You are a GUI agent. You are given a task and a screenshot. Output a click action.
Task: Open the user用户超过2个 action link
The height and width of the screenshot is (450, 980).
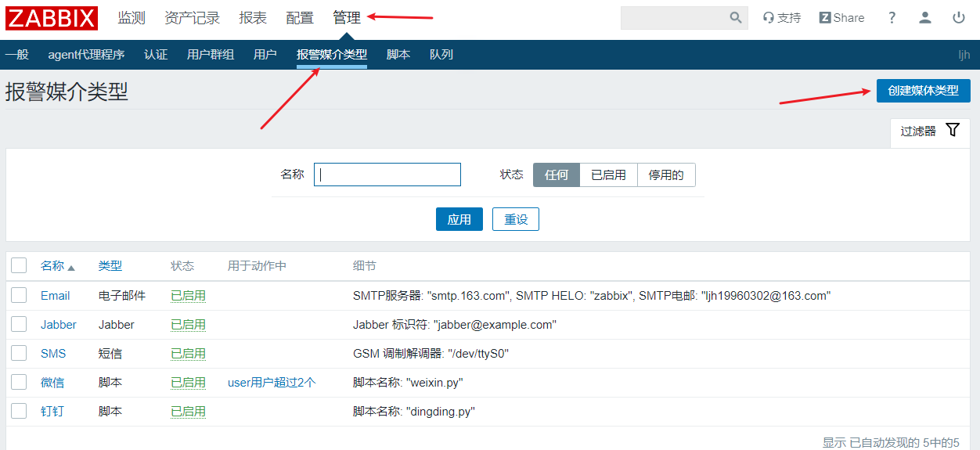pyautogui.click(x=272, y=382)
